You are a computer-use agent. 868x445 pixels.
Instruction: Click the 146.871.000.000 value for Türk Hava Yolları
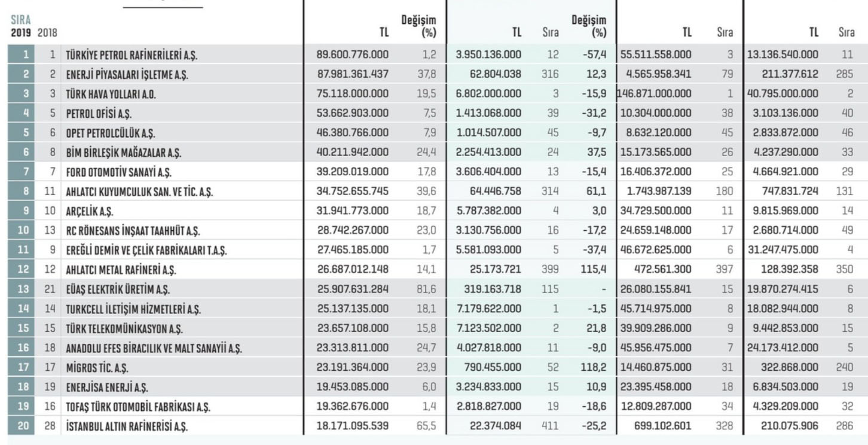pyautogui.click(x=656, y=93)
